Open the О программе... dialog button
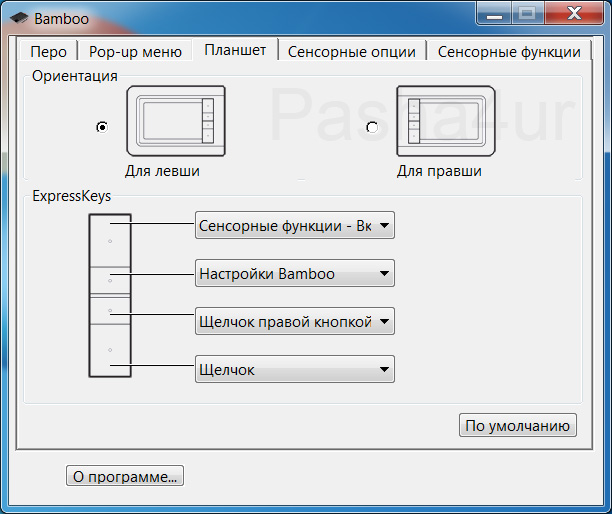This screenshot has width=612, height=514. pos(125,476)
